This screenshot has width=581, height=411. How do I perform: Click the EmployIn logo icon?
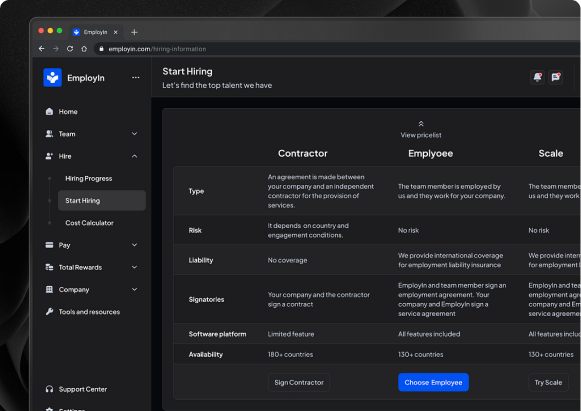pos(52,77)
